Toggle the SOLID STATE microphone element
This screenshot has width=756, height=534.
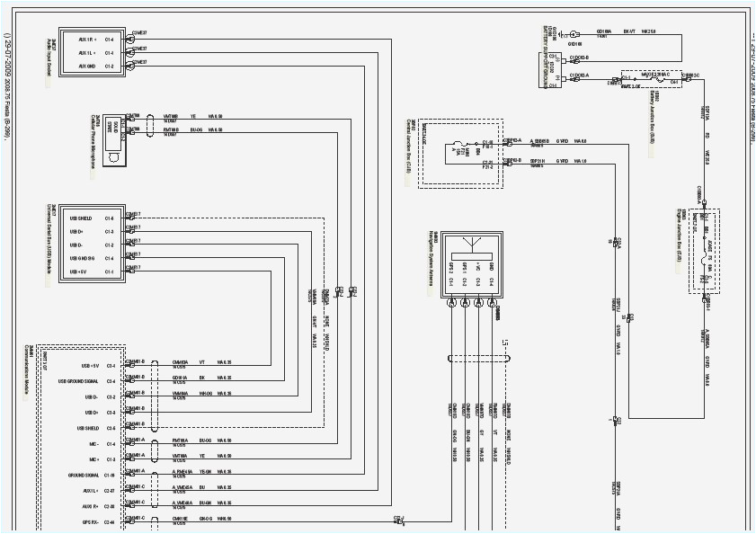[113, 126]
